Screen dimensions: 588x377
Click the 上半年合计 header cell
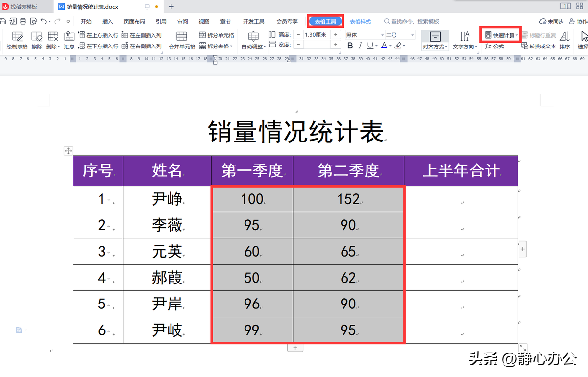click(461, 170)
